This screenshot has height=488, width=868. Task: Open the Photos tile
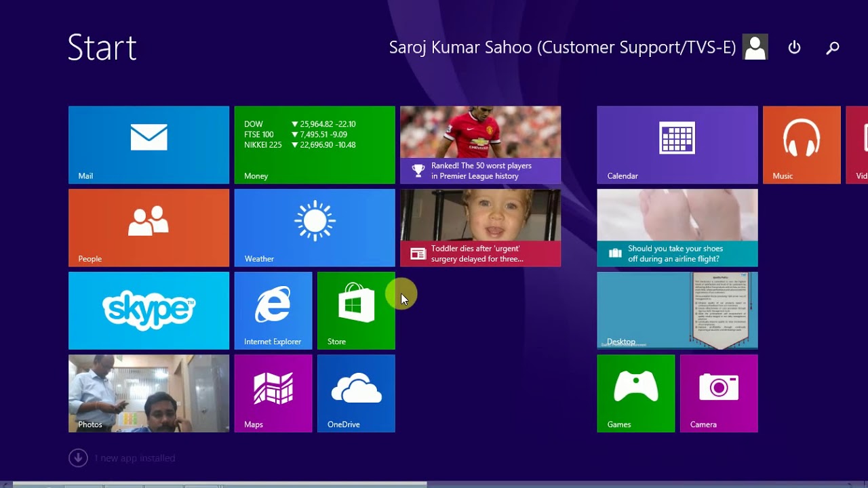coord(149,393)
